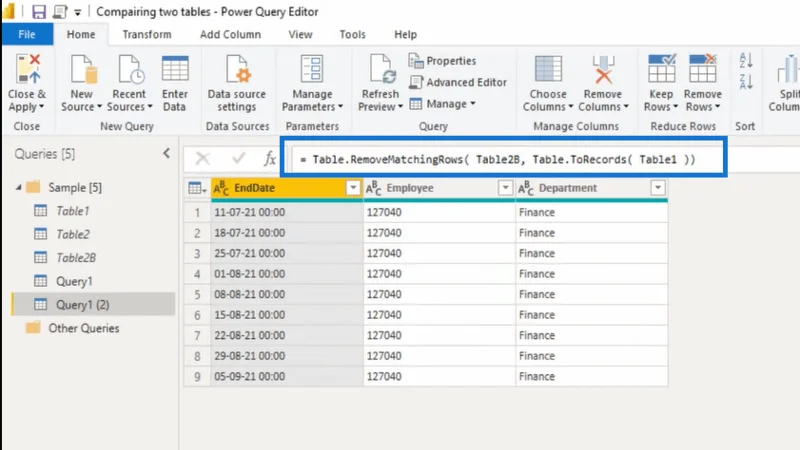The width and height of the screenshot is (800, 450).
Task: Select the EndDate column header
Action: point(287,188)
